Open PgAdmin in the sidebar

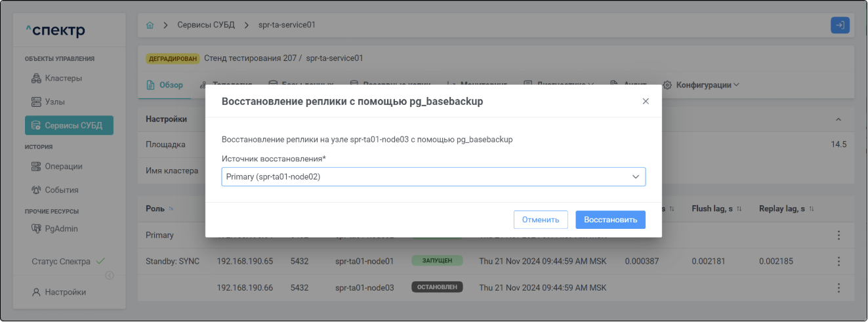[x=60, y=229]
